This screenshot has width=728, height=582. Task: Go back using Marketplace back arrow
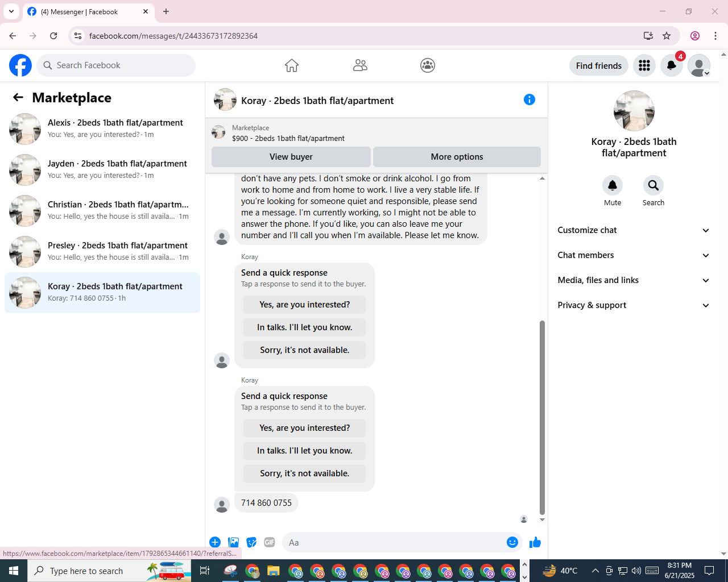click(x=18, y=97)
